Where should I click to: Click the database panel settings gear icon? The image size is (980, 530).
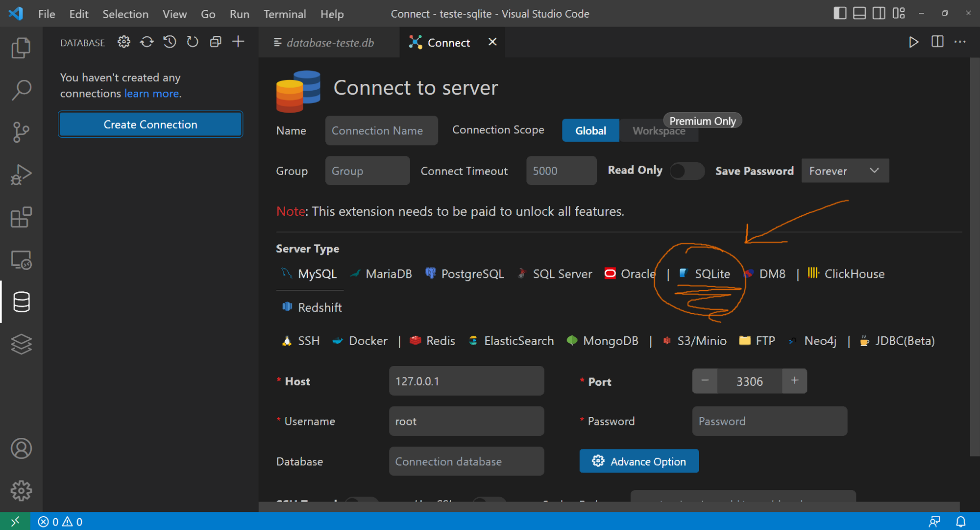coord(123,42)
